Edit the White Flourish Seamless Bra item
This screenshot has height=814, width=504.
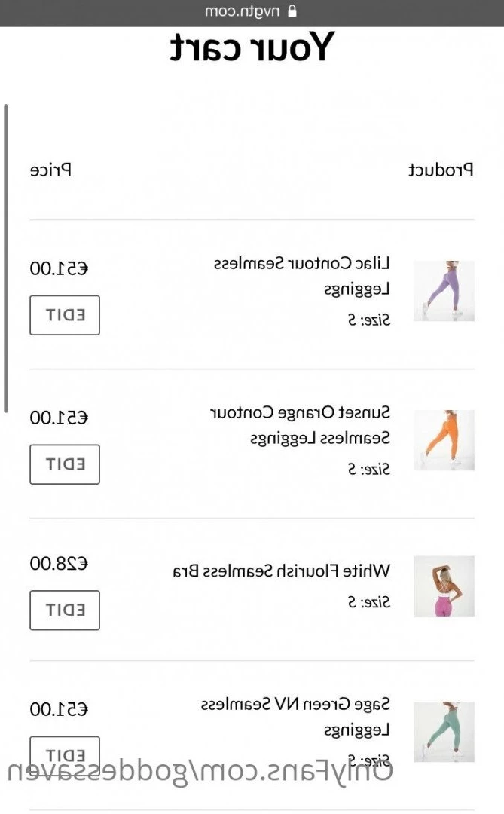pos(65,610)
